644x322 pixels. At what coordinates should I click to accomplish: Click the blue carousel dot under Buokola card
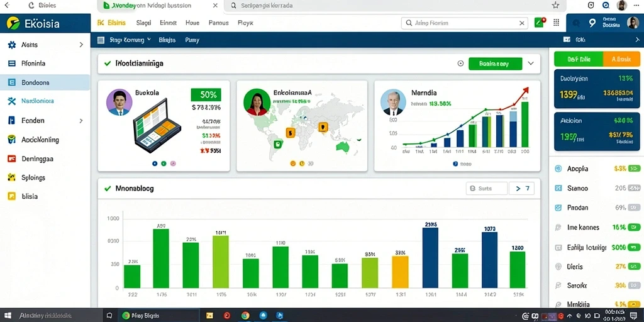155,164
